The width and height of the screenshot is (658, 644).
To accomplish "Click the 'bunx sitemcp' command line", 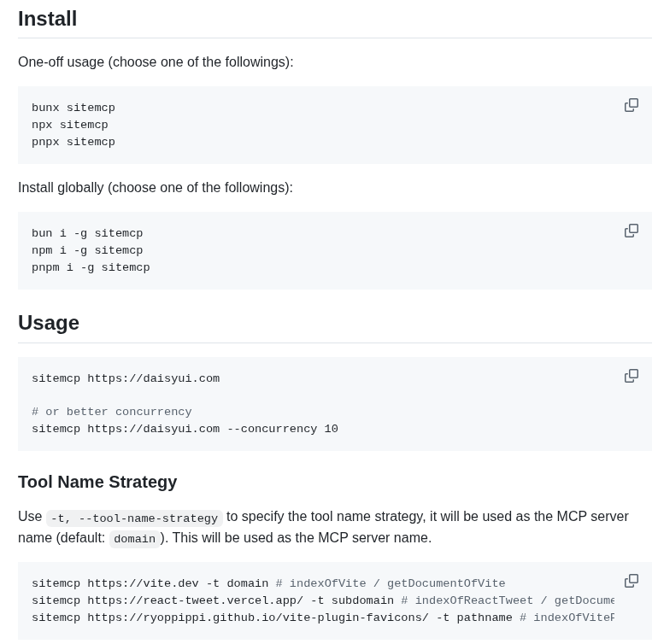I will [x=73, y=108].
